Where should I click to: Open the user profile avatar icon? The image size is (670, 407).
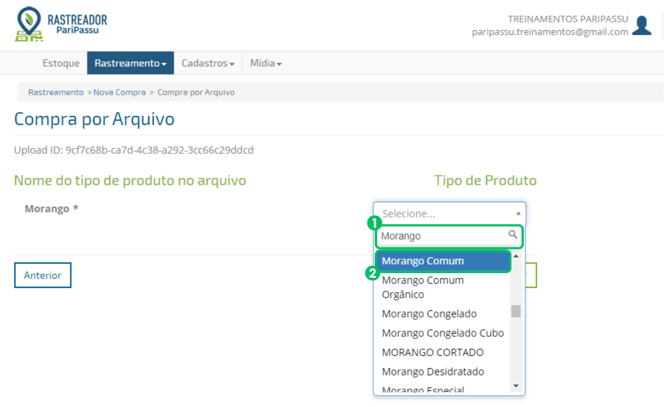pos(642,25)
